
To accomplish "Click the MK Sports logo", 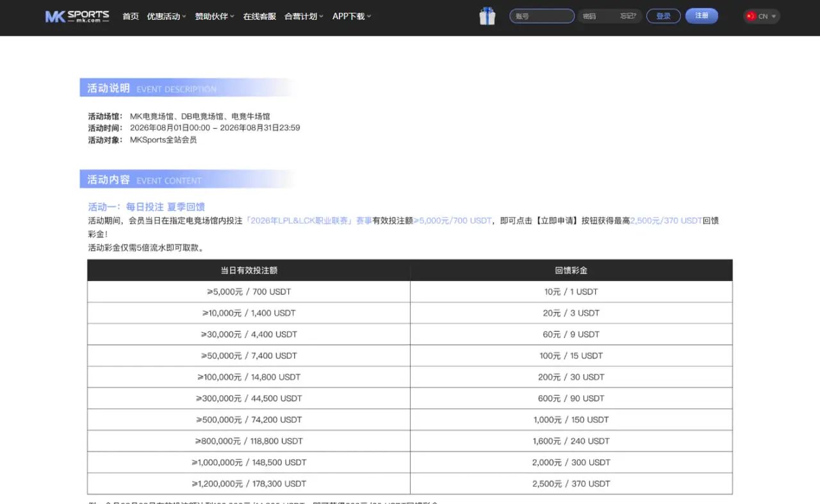I will pos(77,16).
